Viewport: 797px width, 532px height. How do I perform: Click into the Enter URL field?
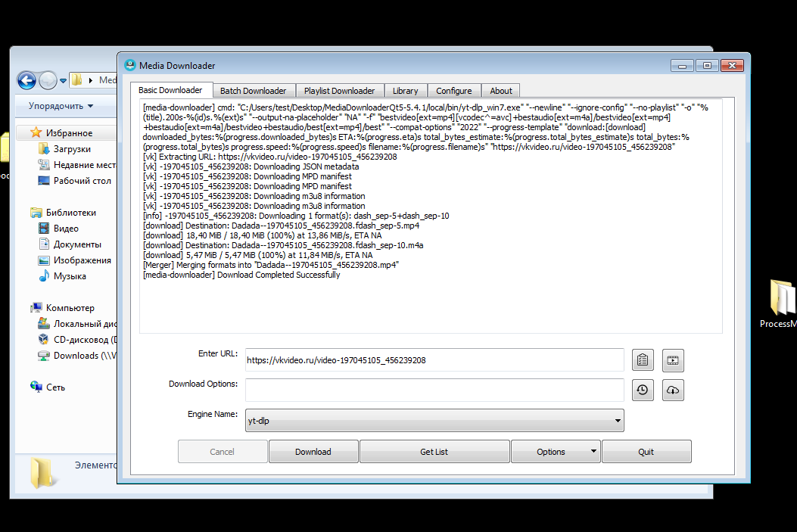pyautogui.click(x=434, y=360)
